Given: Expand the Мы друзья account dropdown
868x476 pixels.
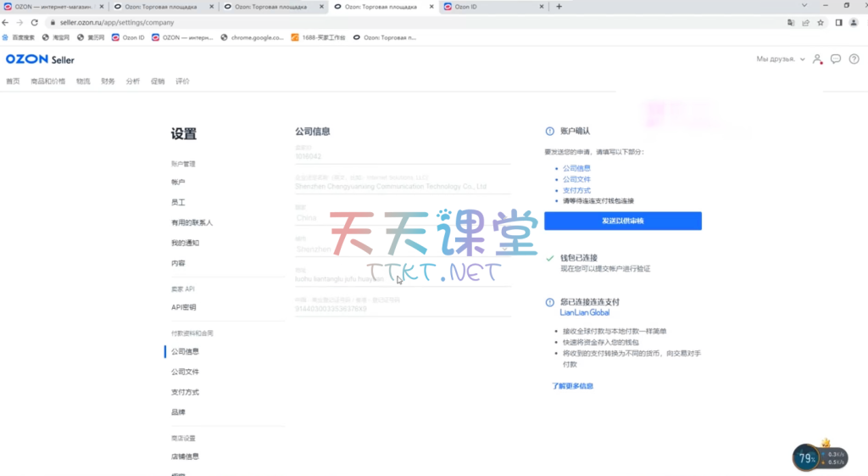Looking at the screenshot, I should click(780, 59).
